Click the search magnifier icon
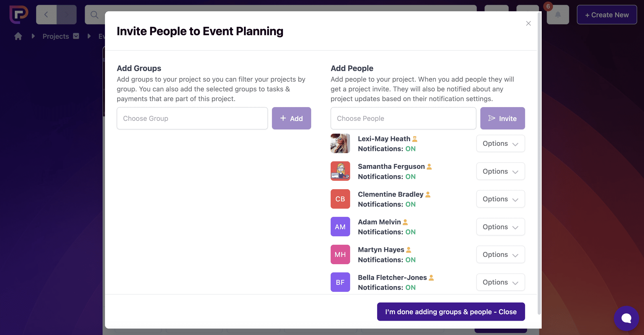Image resolution: width=644 pixels, height=335 pixels. (x=94, y=15)
